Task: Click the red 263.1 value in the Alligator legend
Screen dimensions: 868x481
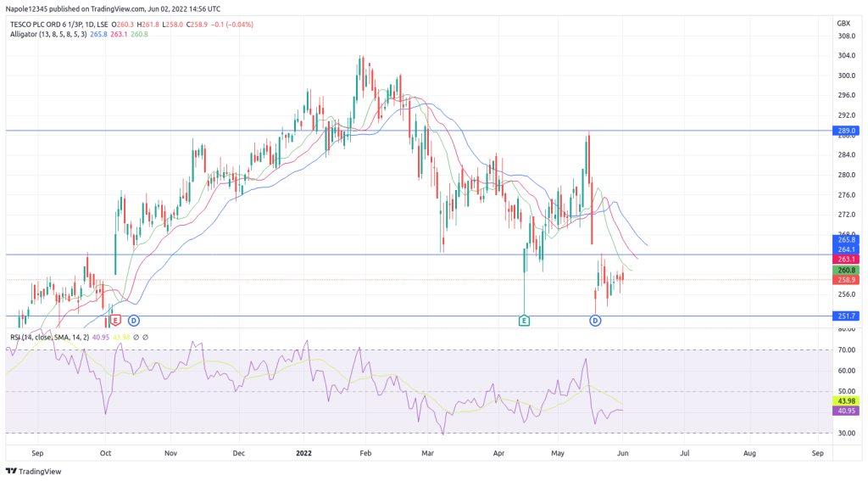Action: pos(119,34)
